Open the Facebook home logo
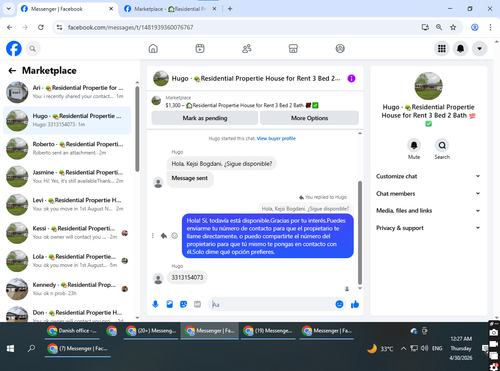This screenshot has height=371, width=500. pos(14,49)
